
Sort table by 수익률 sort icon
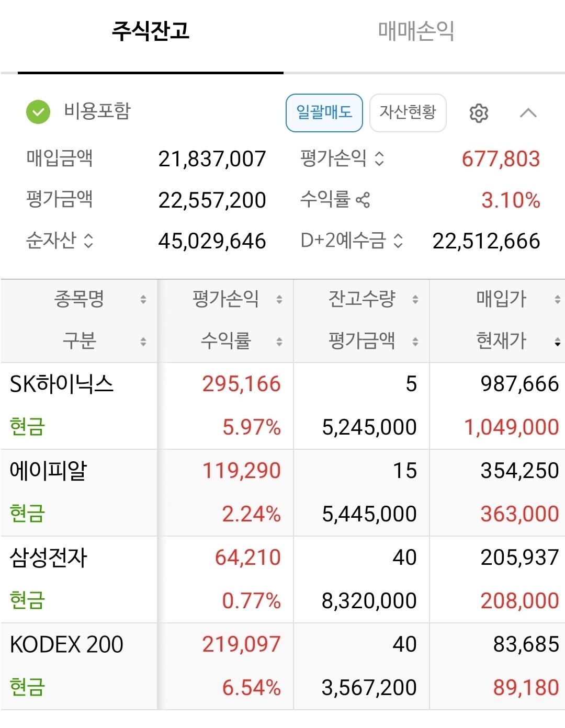(x=279, y=342)
